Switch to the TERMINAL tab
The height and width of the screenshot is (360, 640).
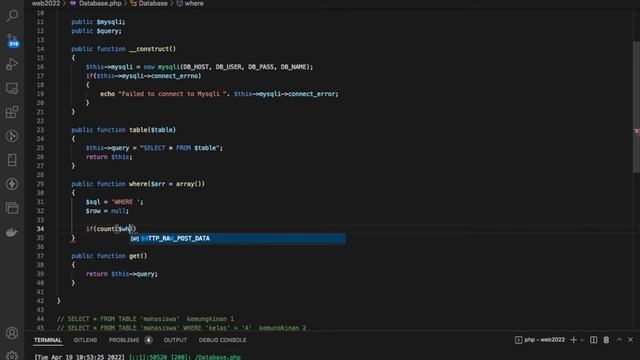[x=48, y=340]
